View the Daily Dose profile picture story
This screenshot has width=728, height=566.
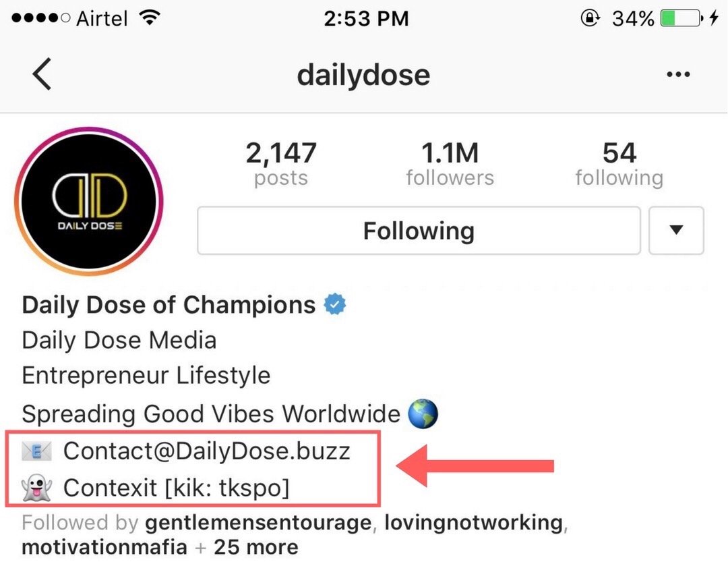coord(89,201)
